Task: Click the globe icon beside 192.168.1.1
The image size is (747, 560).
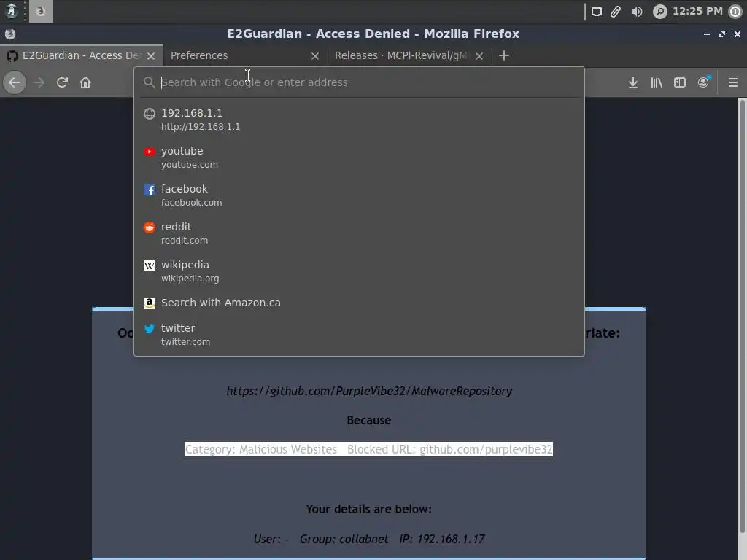Action: point(150,113)
